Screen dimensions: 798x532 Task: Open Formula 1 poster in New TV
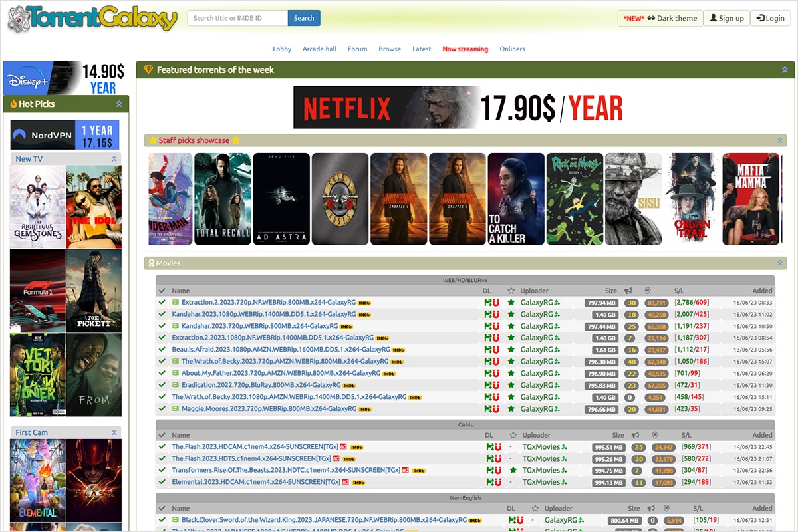(x=38, y=291)
